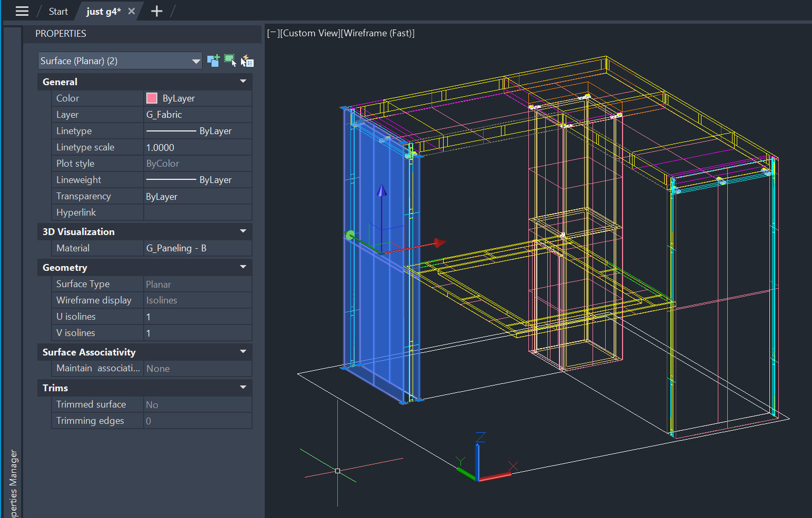Image resolution: width=812 pixels, height=518 pixels.
Task: Collapse the General section
Action: [x=243, y=82]
